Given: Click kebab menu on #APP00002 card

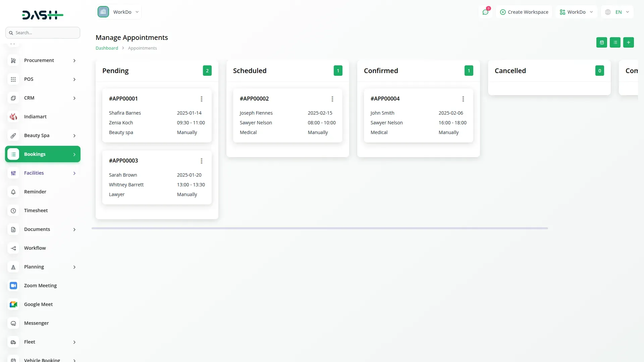Looking at the screenshot, I should [332, 99].
